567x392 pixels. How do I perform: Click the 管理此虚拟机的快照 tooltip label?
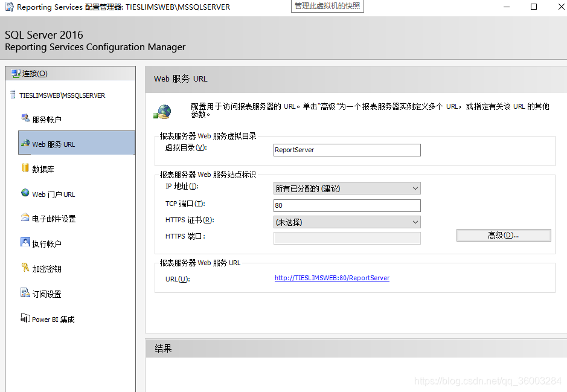click(x=327, y=6)
